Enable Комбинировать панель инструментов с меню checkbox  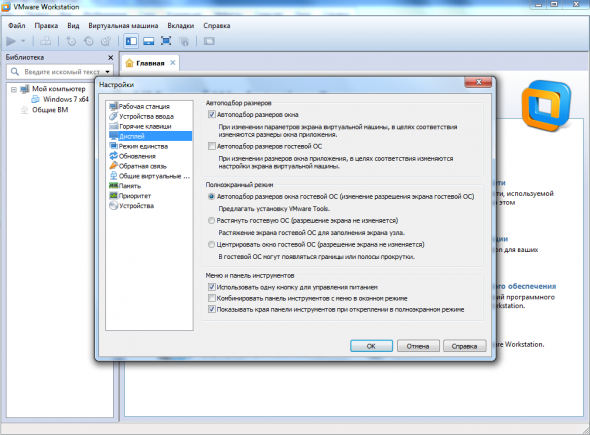coord(212,298)
